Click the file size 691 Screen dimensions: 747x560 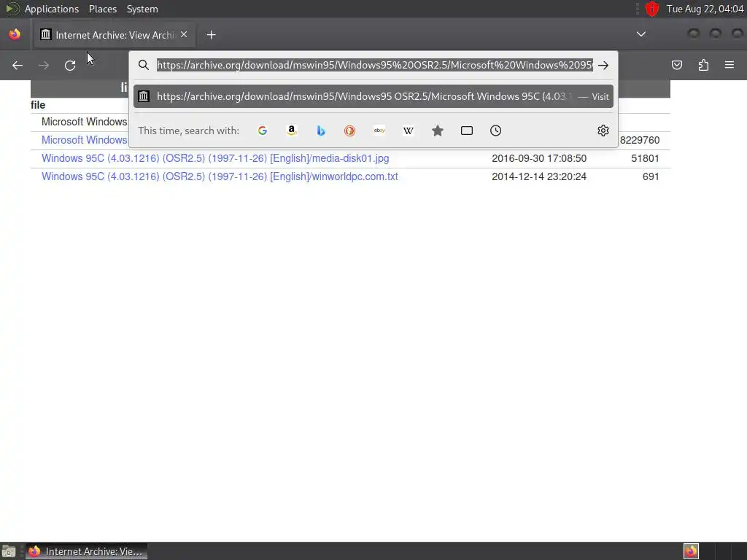tap(651, 176)
